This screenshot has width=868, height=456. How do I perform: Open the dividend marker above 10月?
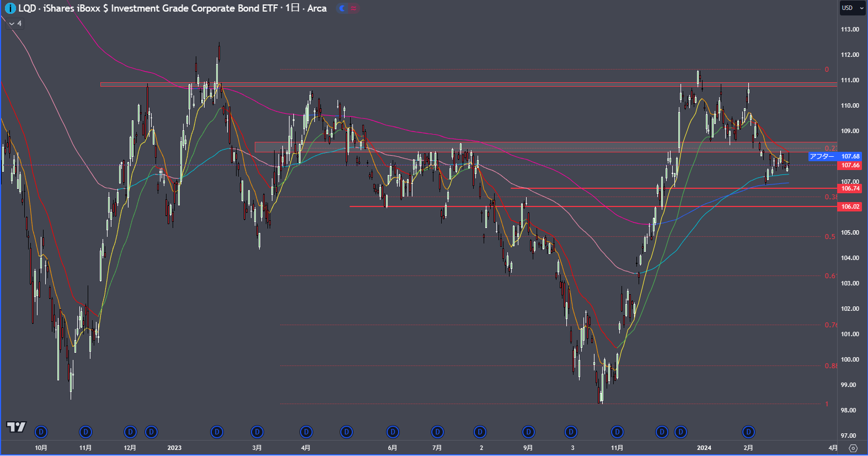[41, 432]
